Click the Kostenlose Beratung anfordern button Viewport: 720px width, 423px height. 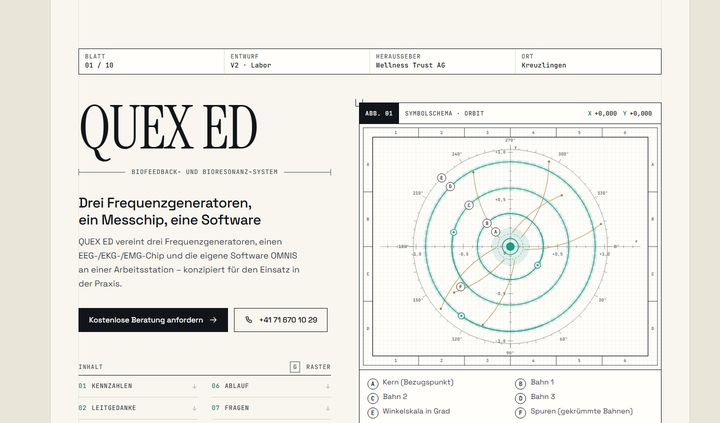click(x=153, y=320)
